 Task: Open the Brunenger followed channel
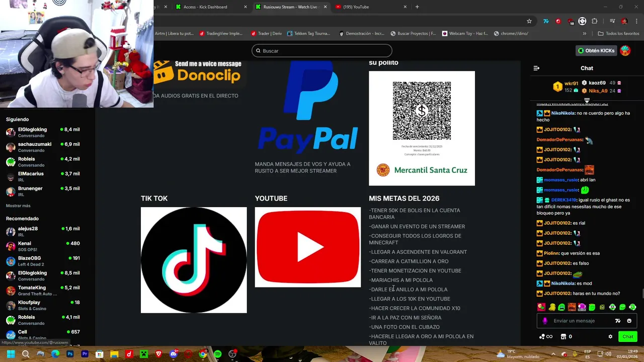tap(43, 191)
